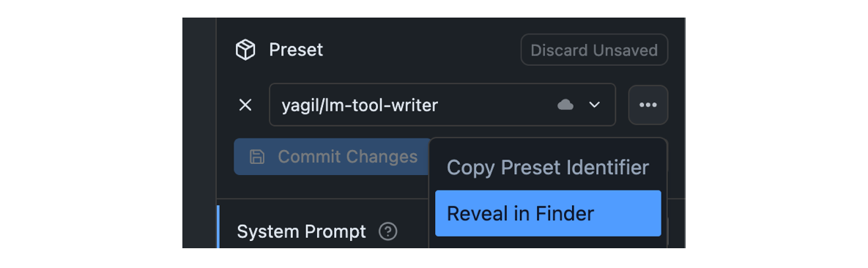Click the Discard Unsaved button
The height and width of the screenshot is (268, 868).
tap(594, 51)
